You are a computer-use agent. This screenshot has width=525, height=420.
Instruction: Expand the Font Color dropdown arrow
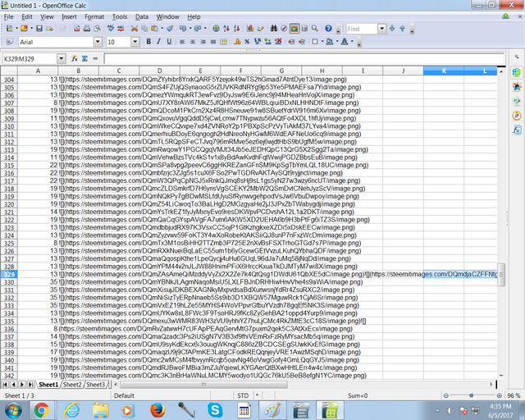[352, 42]
